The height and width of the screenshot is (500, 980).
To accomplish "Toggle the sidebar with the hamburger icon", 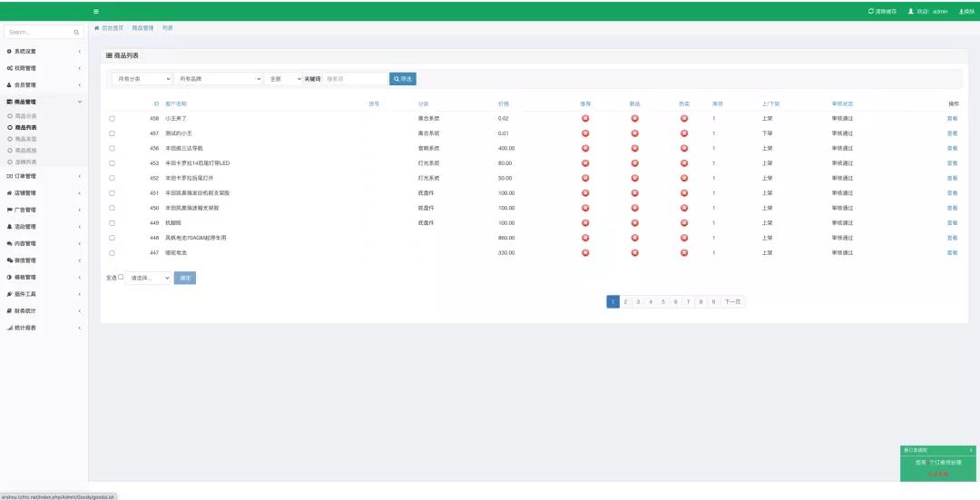I will (x=96, y=11).
